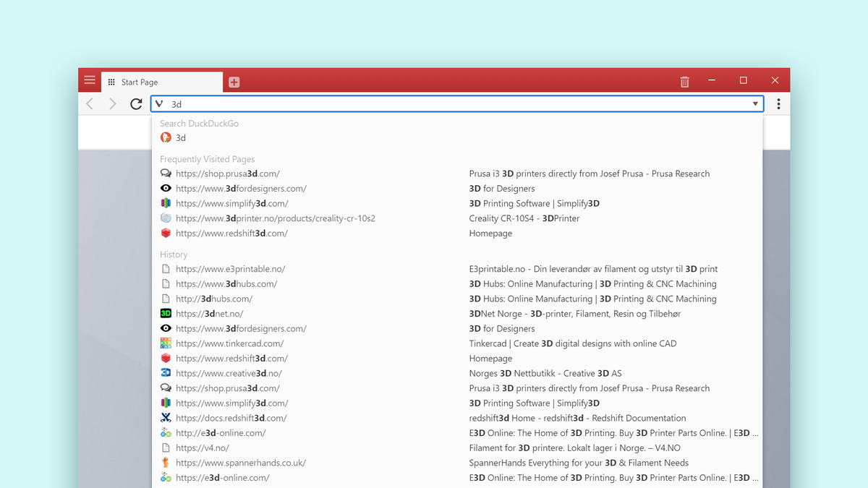
Task: Click the Tinkercad favicon in History
Action: 165,343
